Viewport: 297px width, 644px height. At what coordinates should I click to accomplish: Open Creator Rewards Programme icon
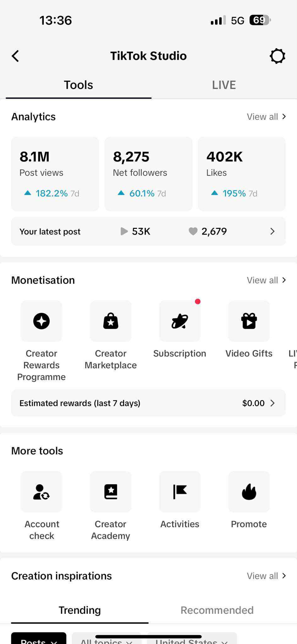point(41,321)
